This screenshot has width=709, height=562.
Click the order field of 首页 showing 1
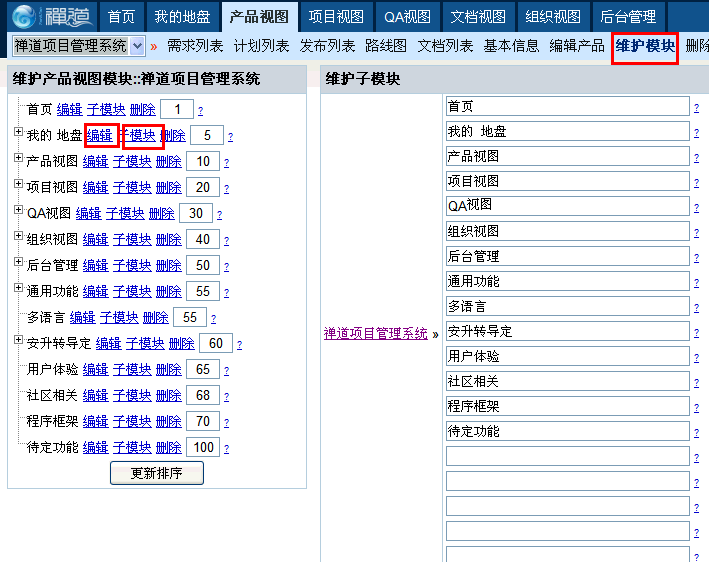click(x=177, y=109)
